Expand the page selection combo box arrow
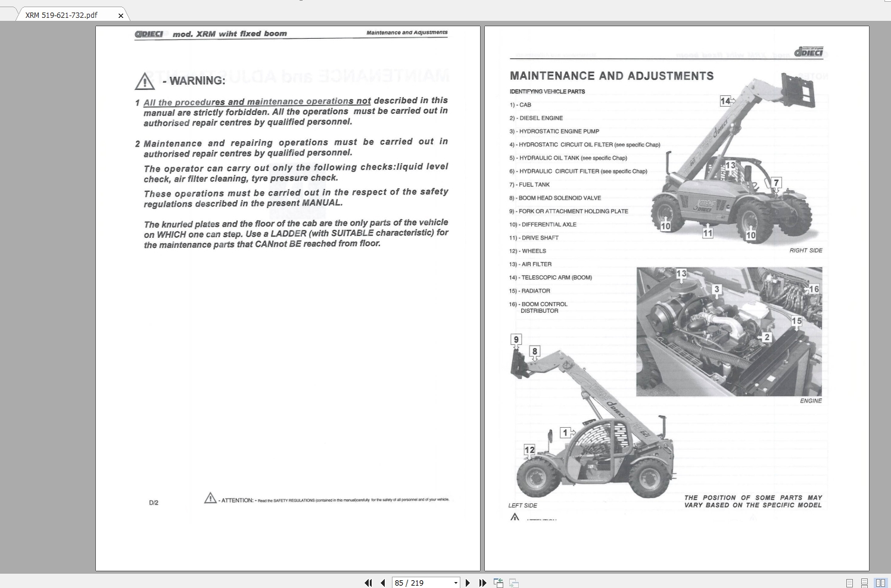This screenshot has width=891, height=588. coord(457,583)
